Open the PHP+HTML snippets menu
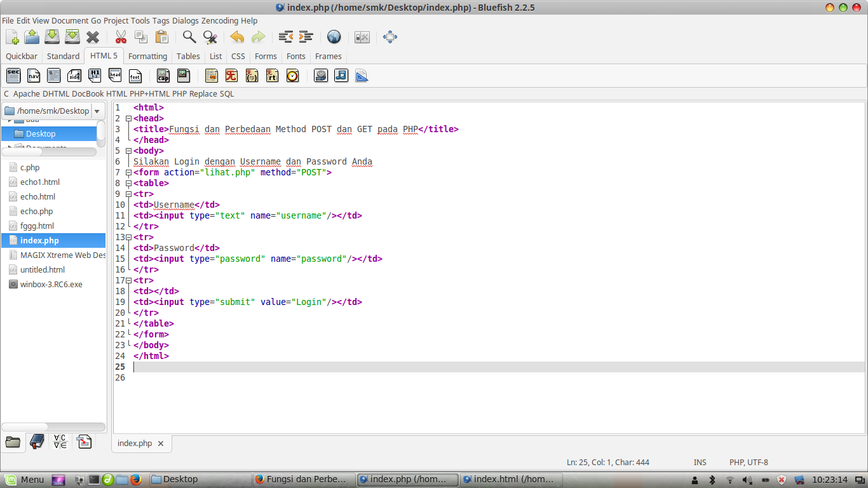This screenshot has height=488, width=868. click(x=150, y=94)
